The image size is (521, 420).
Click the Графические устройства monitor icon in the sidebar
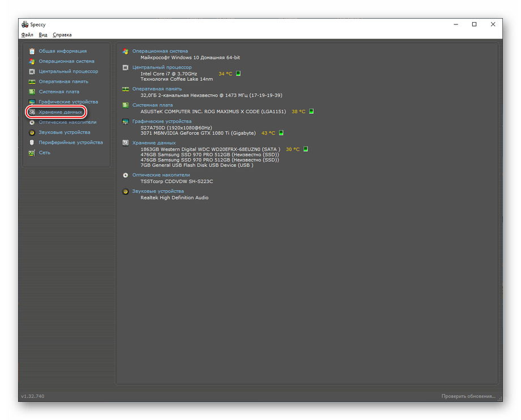tap(32, 102)
